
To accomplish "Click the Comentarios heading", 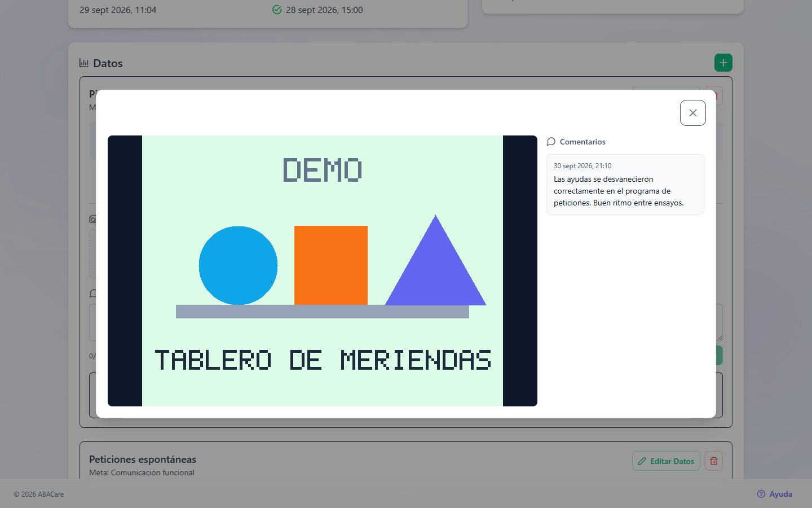I will (582, 142).
